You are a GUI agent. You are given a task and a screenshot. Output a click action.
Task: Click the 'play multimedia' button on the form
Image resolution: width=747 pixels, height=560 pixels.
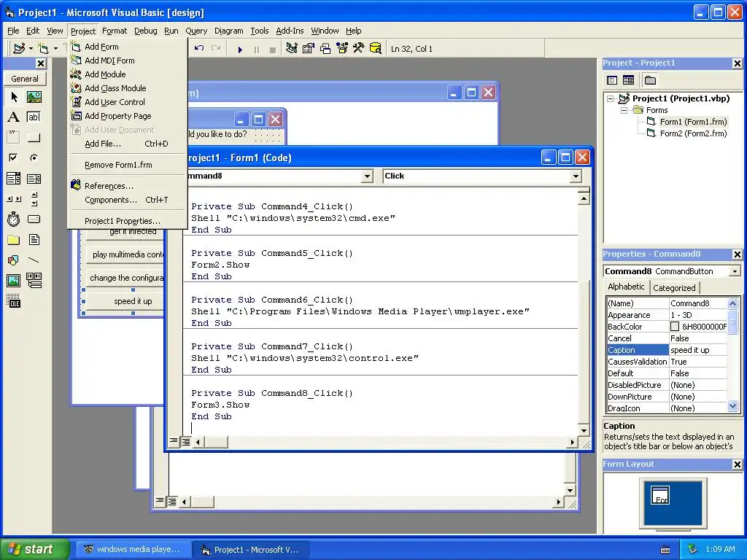(x=126, y=254)
